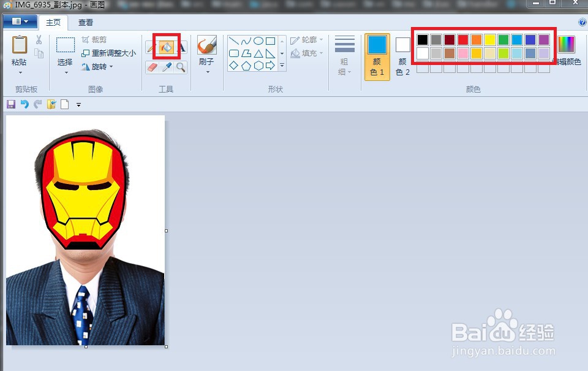The height and width of the screenshot is (371, 588).
Task: Pick the yellow color swatch
Action: click(490, 39)
